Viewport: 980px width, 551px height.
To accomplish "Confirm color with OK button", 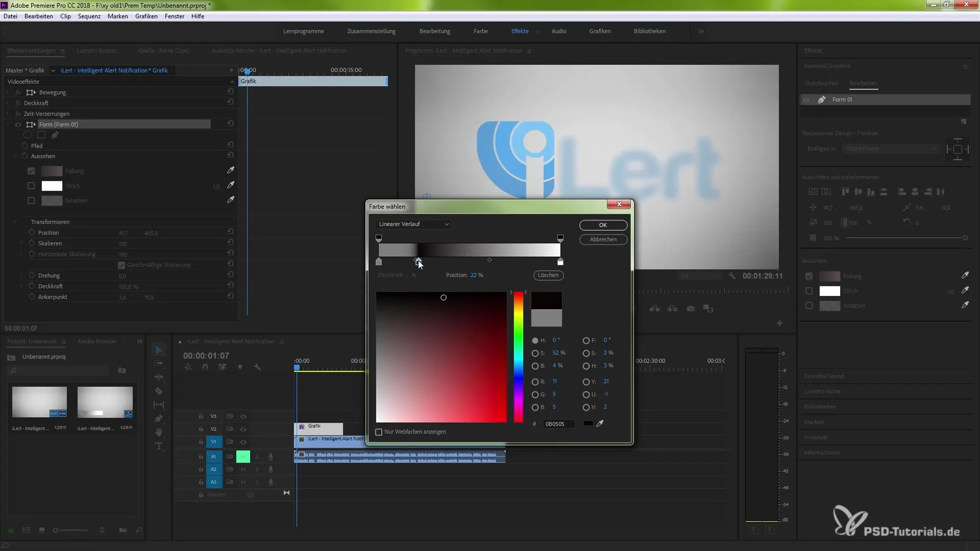I will (603, 225).
